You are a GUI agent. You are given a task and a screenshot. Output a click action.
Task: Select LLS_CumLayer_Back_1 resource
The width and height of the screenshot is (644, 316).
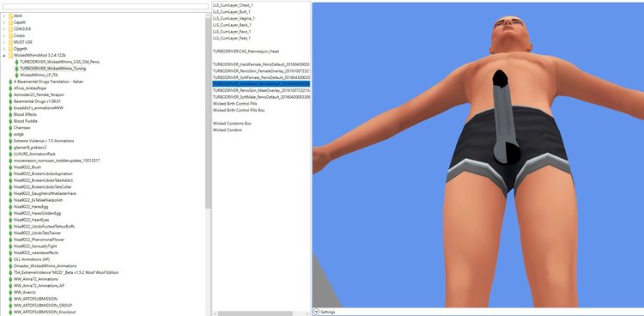pos(232,25)
